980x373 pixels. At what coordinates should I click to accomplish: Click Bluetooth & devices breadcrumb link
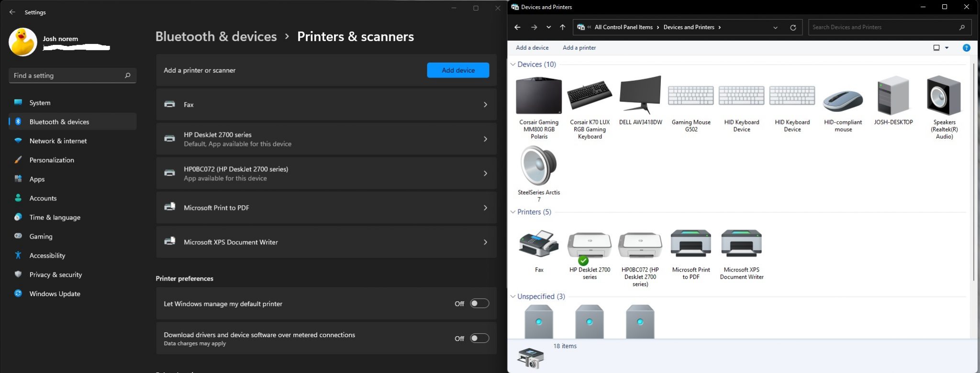216,36
